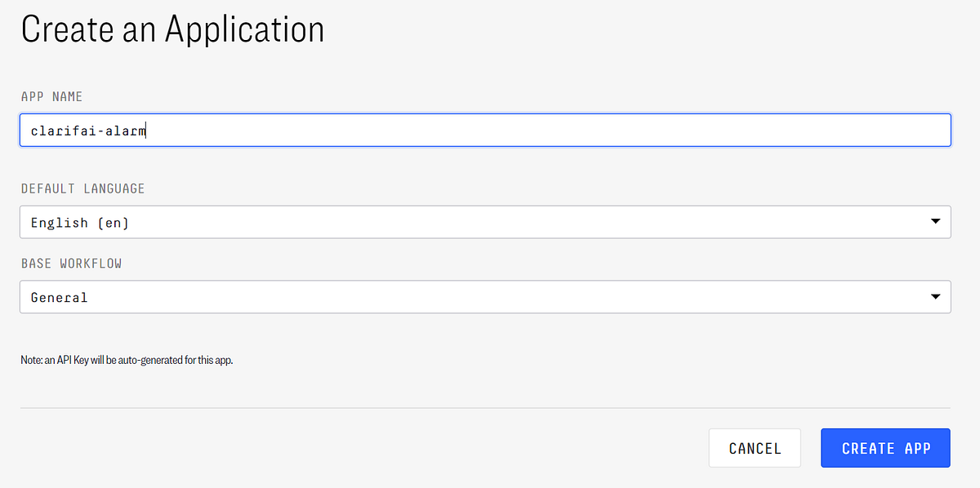Click the DEFAULT LANGUAGE label
Viewport: 980px width, 488px height.
pyautogui.click(x=82, y=189)
